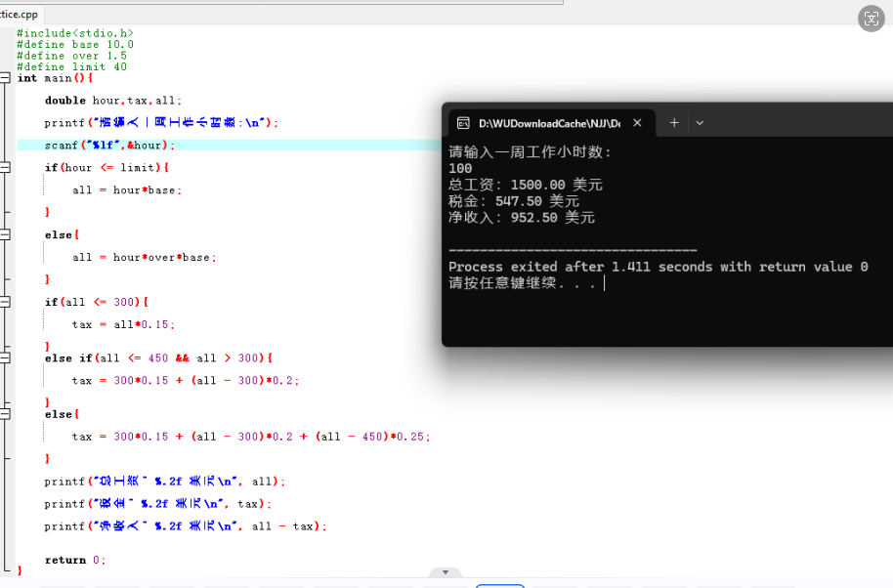Click the console output 952.50 line
Image resolution: width=893 pixels, height=588 pixels.
522,218
